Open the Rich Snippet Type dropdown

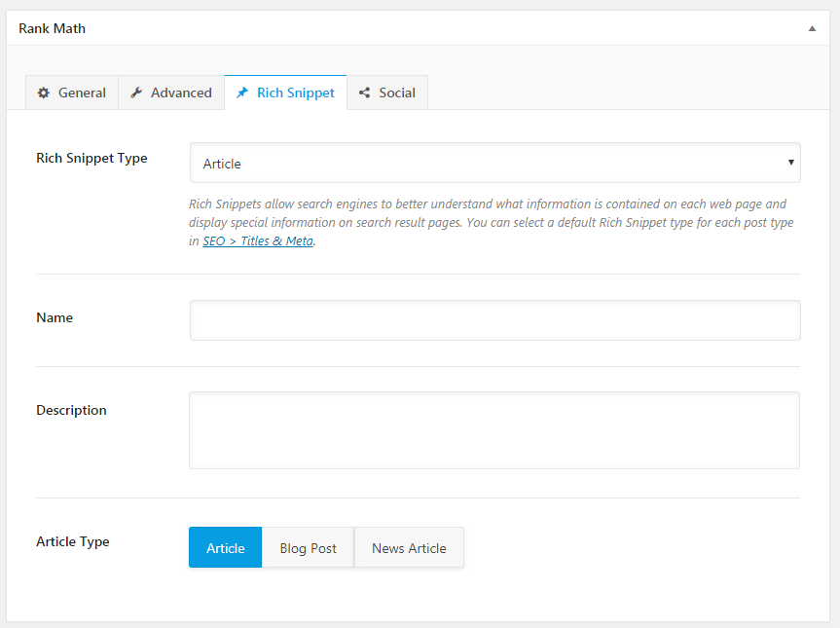[x=495, y=163]
